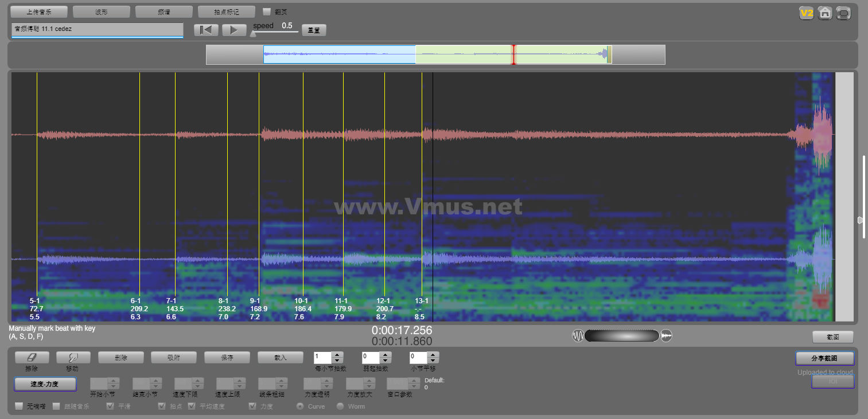Click the V2 version icon
The width and height of the screenshot is (868, 419).
click(807, 13)
